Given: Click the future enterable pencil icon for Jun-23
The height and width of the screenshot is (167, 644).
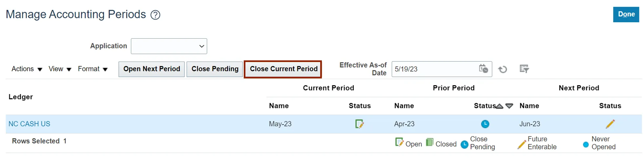Looking at the screenshot, I should [x=610, y=124].
